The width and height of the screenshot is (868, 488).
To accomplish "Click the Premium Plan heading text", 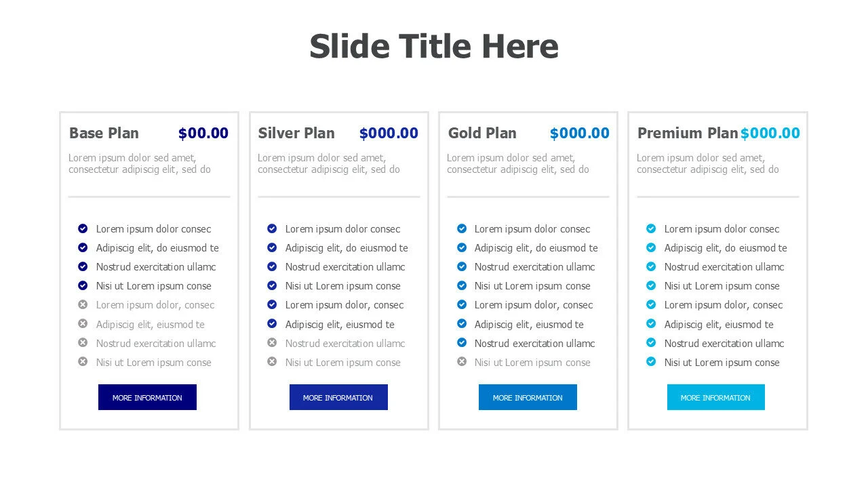I will click(x=687, y=134).
